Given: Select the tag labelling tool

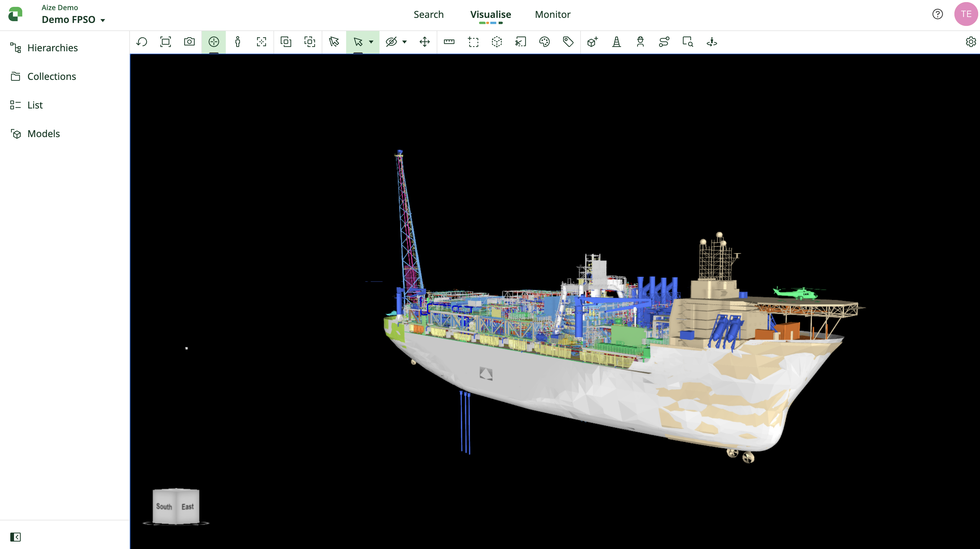Looking at the screenshot, I should click(568, 42).
